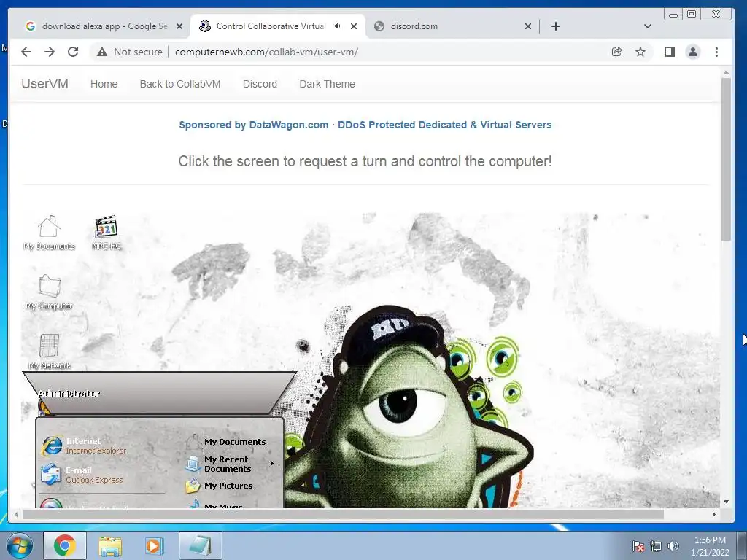Click the My Computer desktop icon in VM

click(49, 292)
